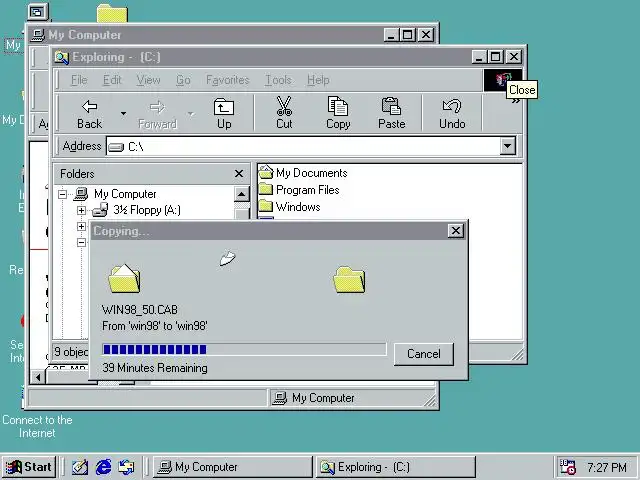Click the destination folder icon in Copying dialog
This screenshot has height=480, width=640.
click(349, 280)
